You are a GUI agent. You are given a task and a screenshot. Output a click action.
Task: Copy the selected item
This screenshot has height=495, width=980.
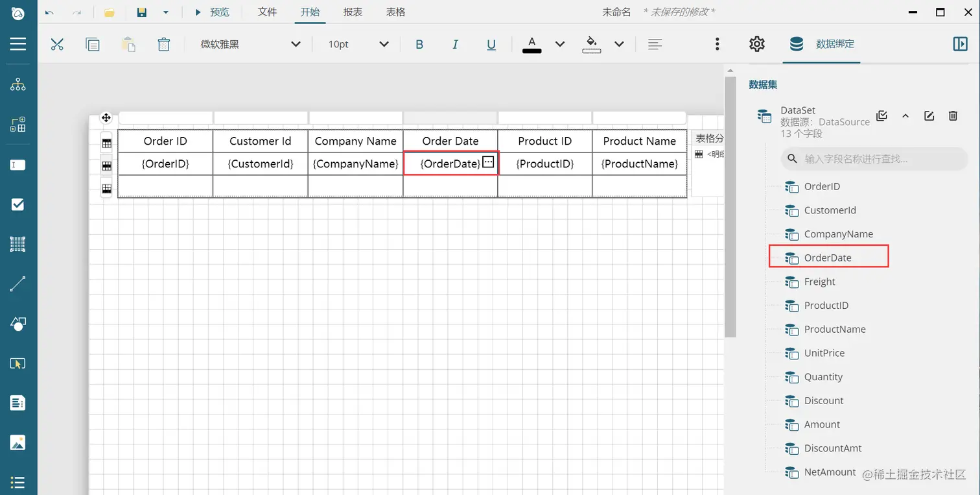[x=93, y=44]
